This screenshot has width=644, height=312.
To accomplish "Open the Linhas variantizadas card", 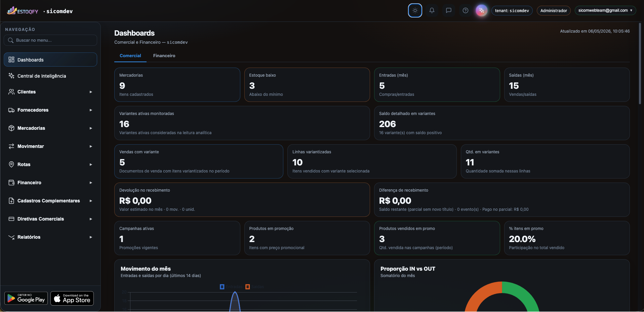I will (372, 161).
